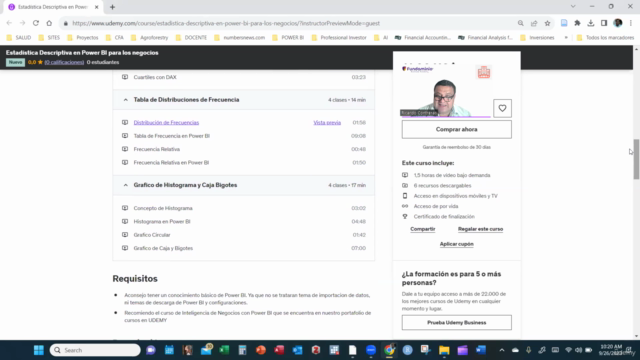This screenshot has height=360, width=640.
Task: Click the taskbar Search box
Action: click(95, 350)
